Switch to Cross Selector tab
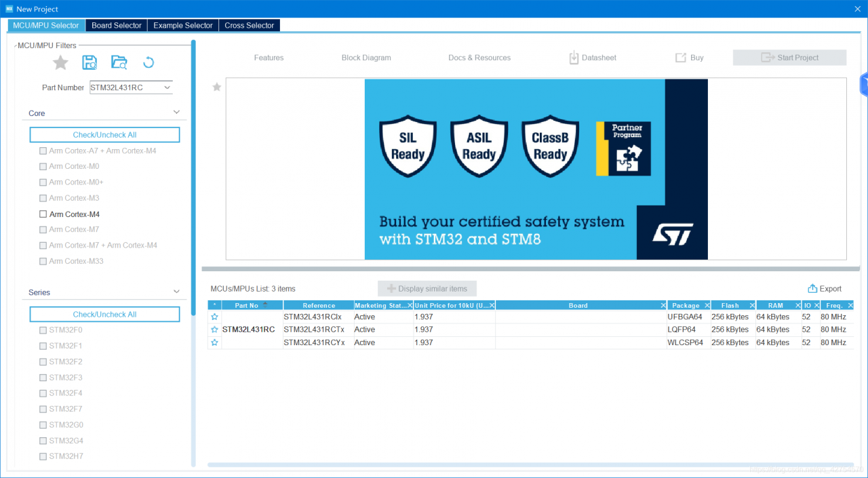This screenshot has width=868, height=478. 250,25
